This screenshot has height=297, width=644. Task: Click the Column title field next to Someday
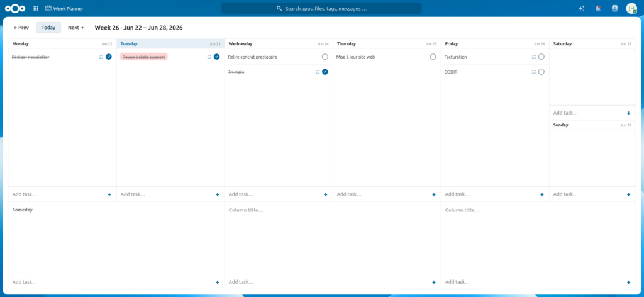point(333,210)
